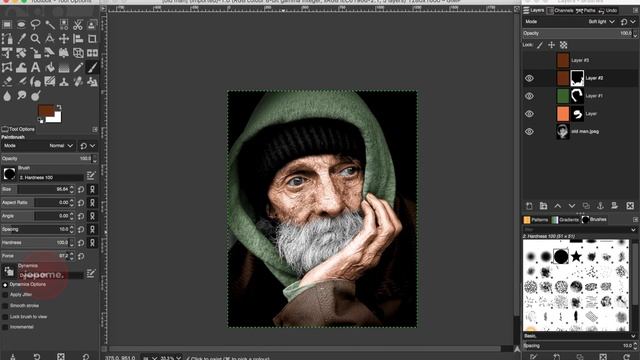Create a new layer in Layers panel
This screenshot has width=640, height=360.
(529, 206)
